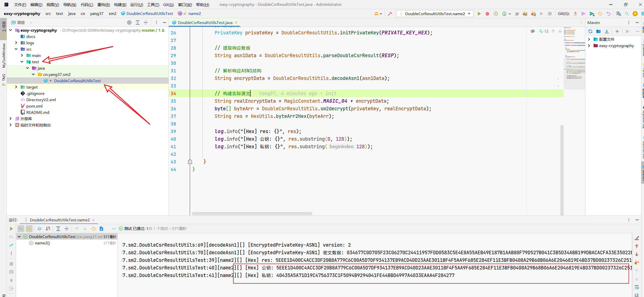Open the 工具(T) menu

coord(153,5)
